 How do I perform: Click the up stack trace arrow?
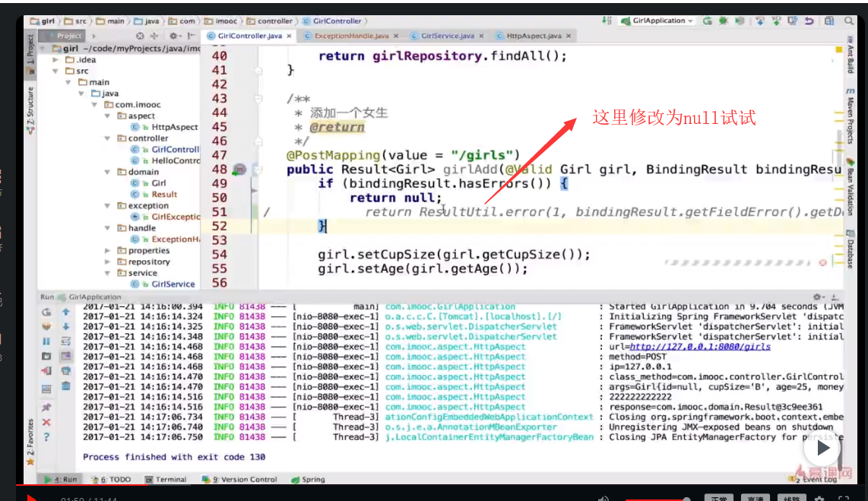(x=66, y=312)
